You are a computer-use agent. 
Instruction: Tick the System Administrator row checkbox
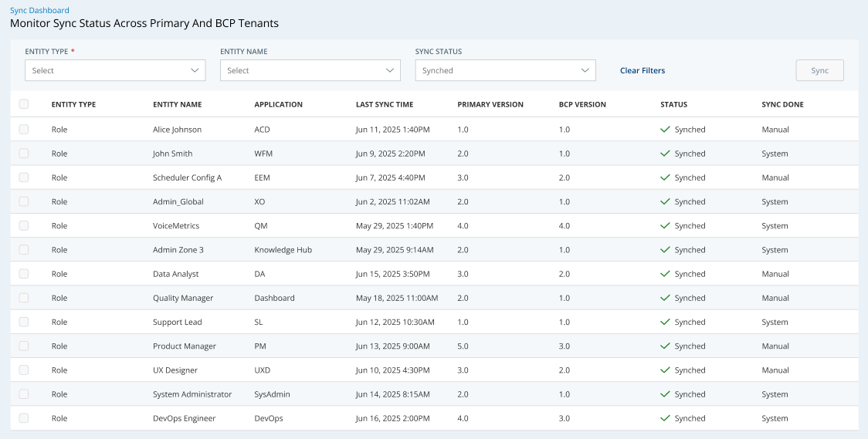(24, 394)
